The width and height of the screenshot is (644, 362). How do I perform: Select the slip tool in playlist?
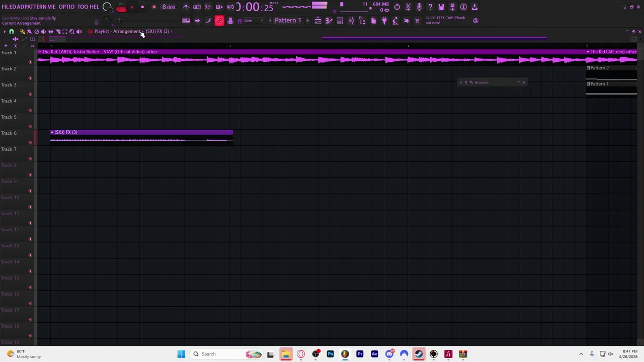point(51,31)
